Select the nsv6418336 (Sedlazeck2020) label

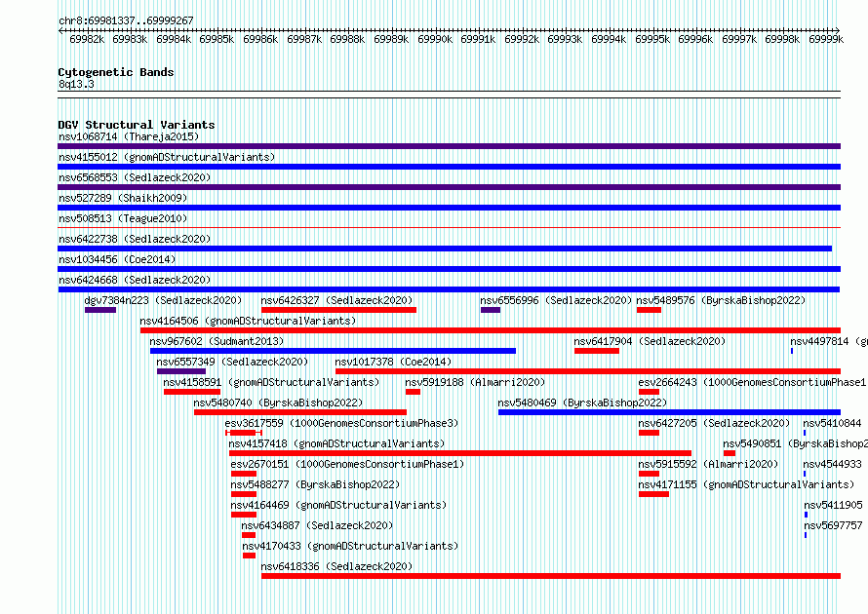tap(336, 566)
